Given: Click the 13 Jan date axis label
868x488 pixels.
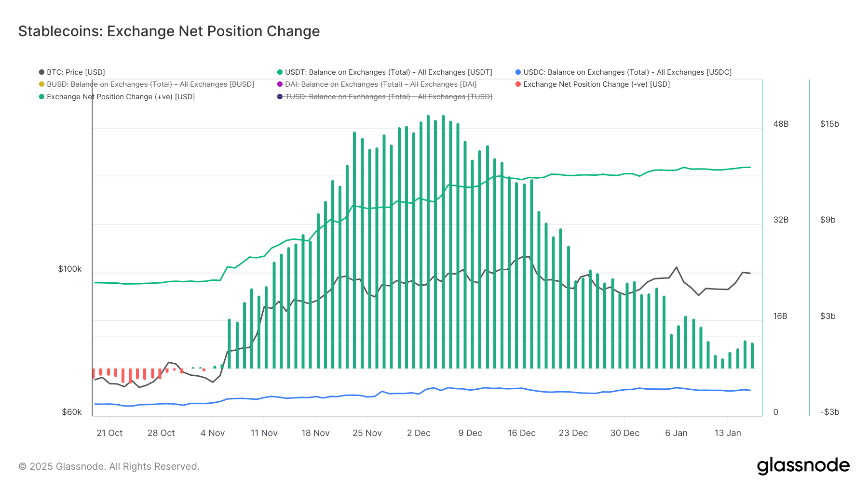Looking at the screenshot, I should (727, 433).
